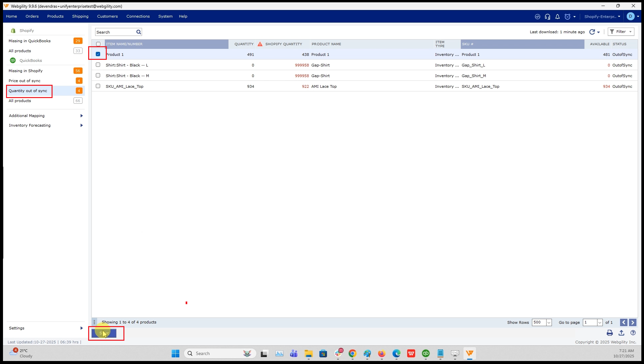Click the export upload icon
Viewport: 644px width, 364px height.
tap(621, 333)
